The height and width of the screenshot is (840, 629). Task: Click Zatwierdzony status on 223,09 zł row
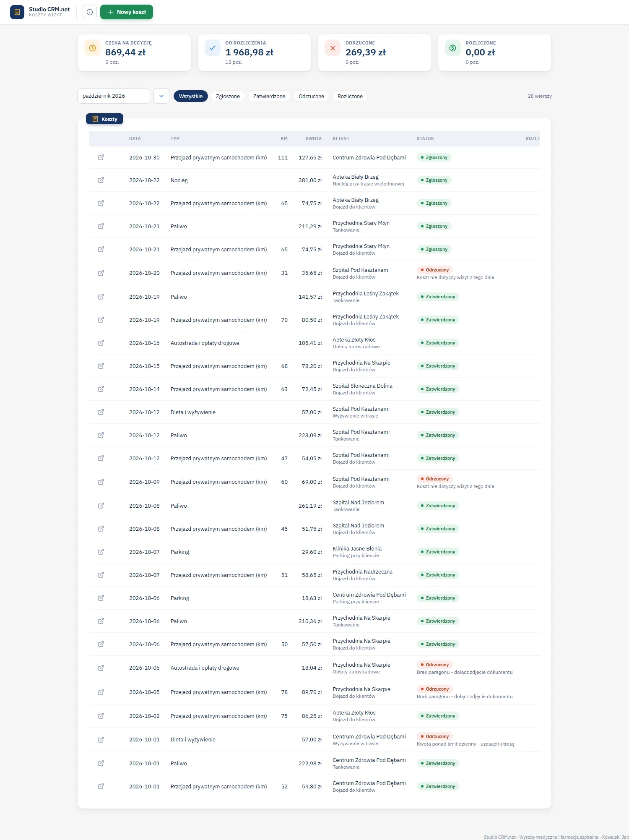pos(438,435)
